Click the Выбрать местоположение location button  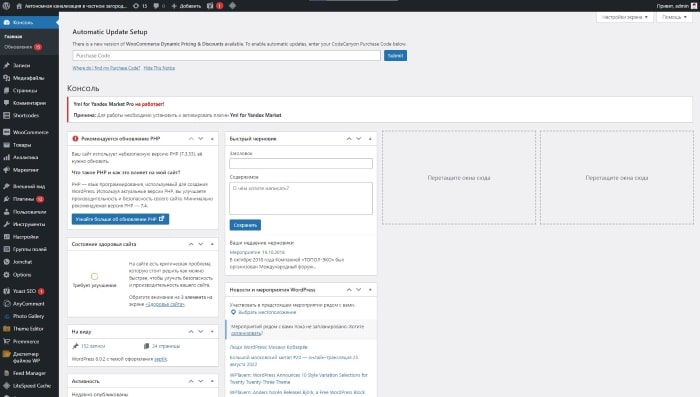pyautogui.click(x=263, y=312)
